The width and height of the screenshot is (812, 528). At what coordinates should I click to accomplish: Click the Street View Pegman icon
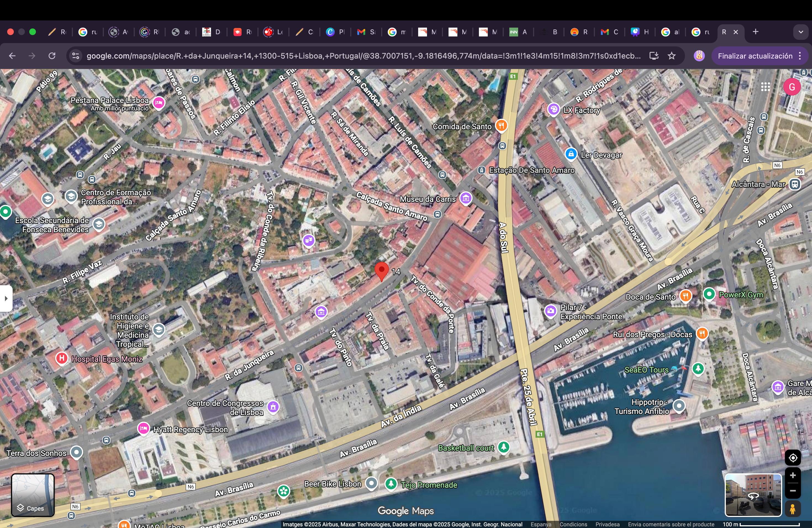(793, 509)
